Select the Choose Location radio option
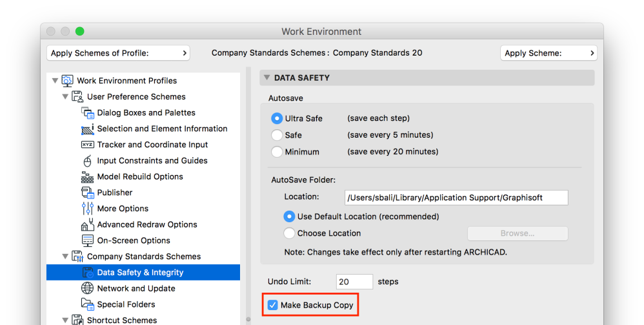 click(x=290, y=233)
